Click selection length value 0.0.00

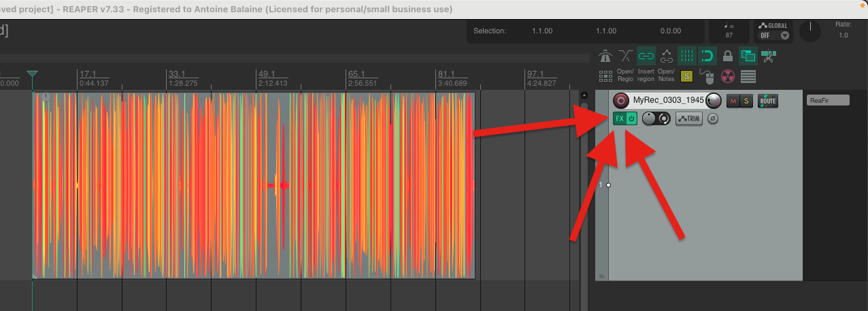[670, 31]
